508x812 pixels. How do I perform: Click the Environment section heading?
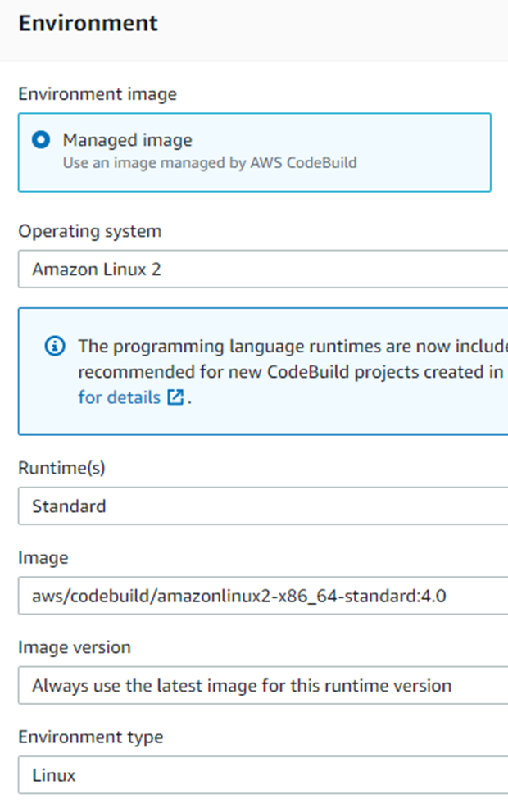pyautogui.click(x=88, y=23)
